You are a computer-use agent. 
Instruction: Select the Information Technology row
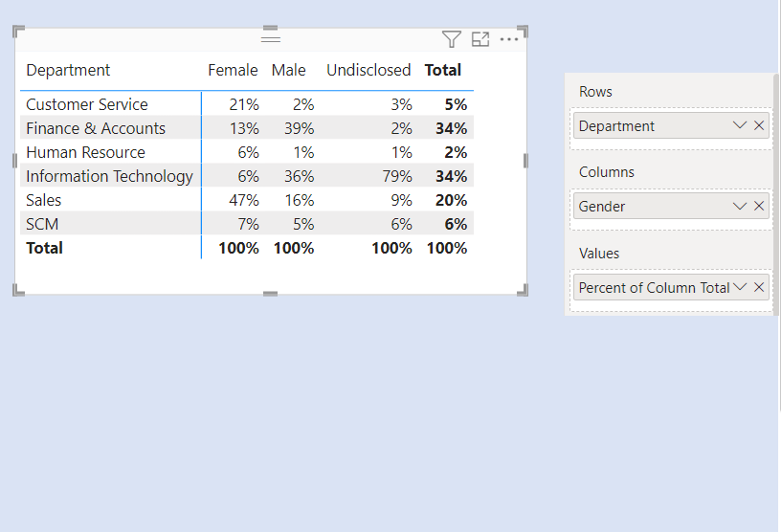click(109, 176)
